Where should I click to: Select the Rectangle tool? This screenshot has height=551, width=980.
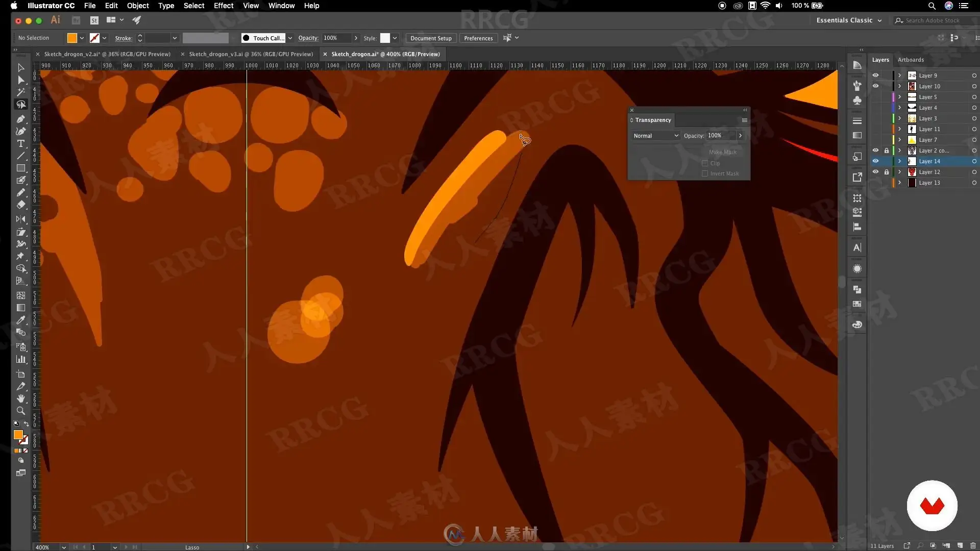click(21, 168)
